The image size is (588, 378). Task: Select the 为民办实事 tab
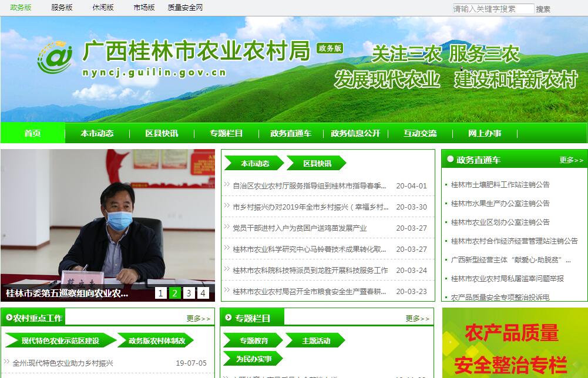coord(254,359)
